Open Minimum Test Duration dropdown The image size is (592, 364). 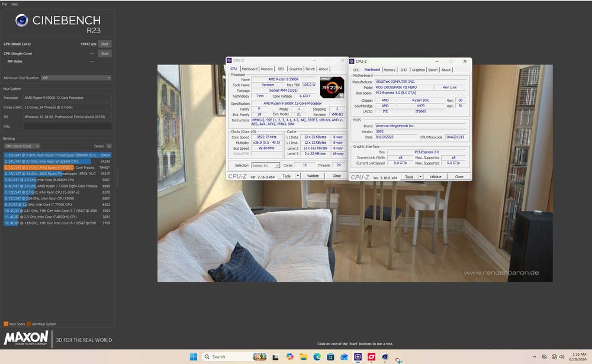(x=76, y=78)
